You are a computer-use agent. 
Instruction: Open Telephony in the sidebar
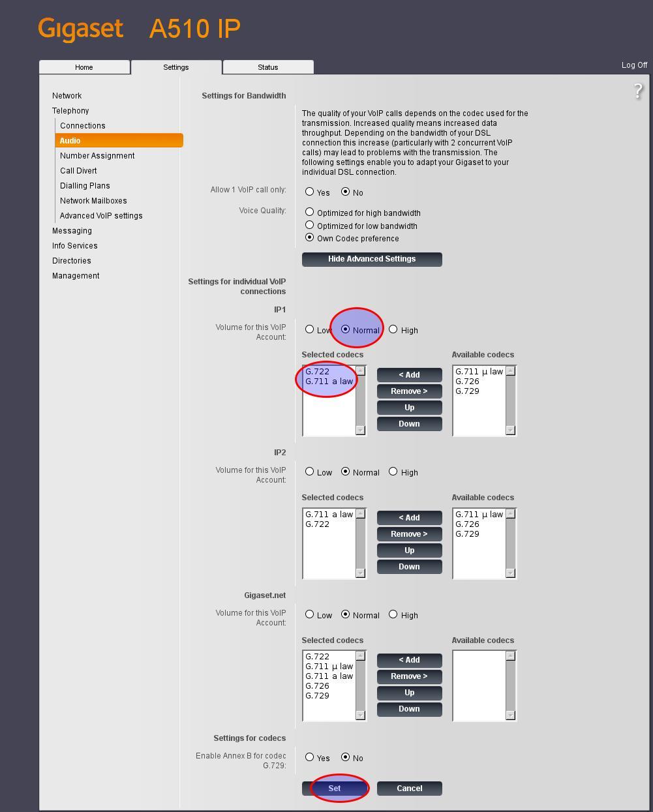pyautogui.click(x=70, y=111)
